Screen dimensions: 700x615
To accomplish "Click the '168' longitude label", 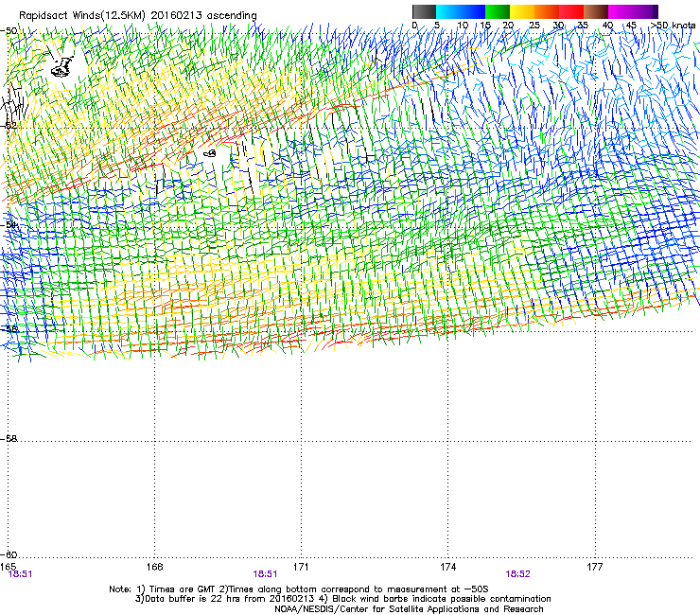I will [x=154, y=567].
